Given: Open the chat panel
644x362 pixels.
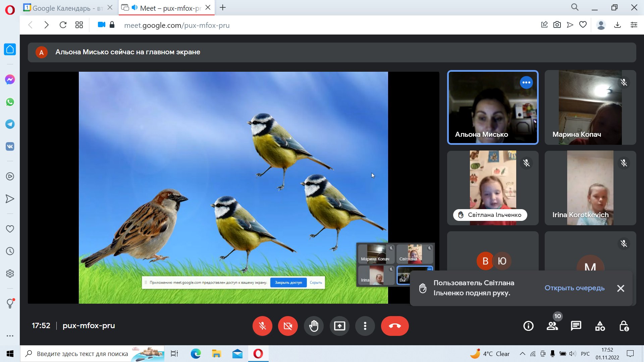Looking at the screenshot, I should (576, 326).
